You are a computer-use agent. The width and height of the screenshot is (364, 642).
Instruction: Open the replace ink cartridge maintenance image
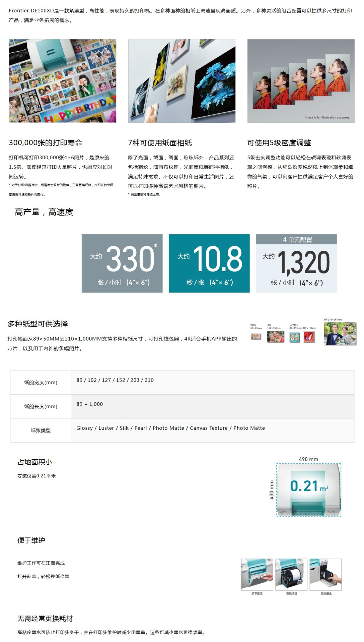[x=325, y=574]
